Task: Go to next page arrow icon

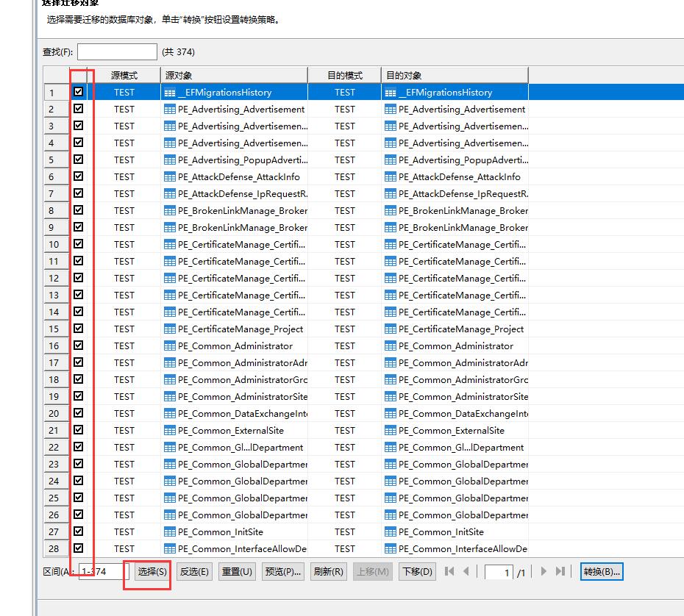Action: (544, 571)
